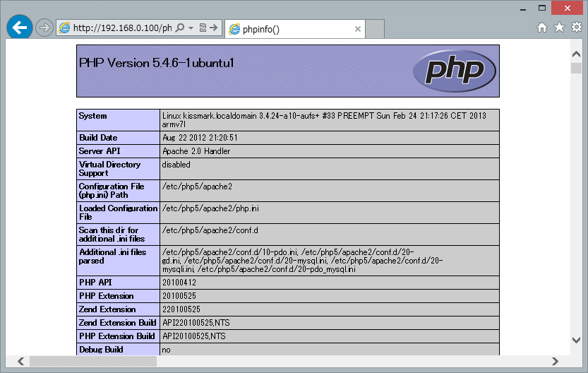Close the phpinfo() tab
The height and width of the screenshot is (373, 588).
tap(358, 29)
